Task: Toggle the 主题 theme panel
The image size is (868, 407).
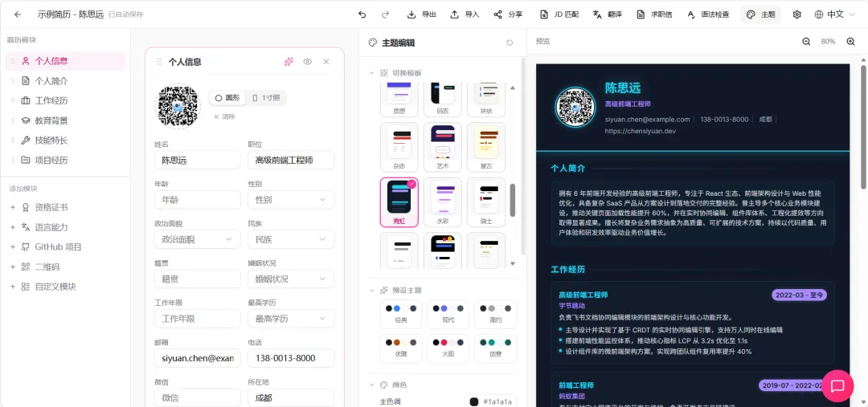Action: 760,14
